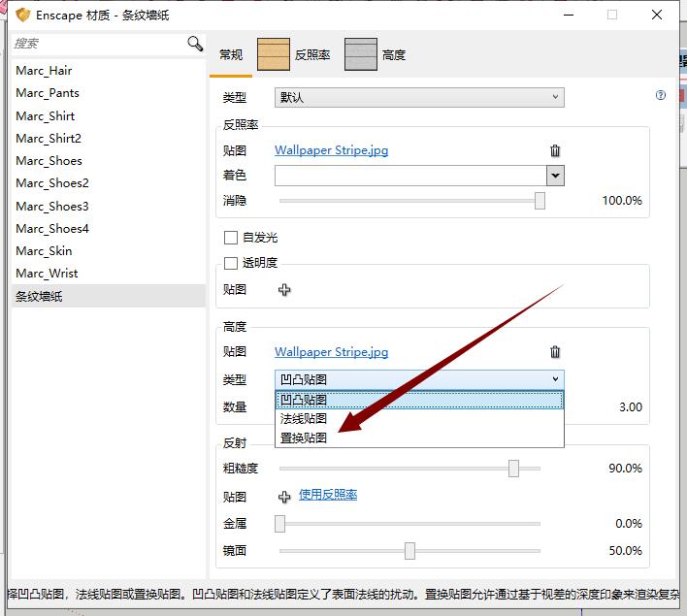Screen dimensions: 687x616
Task: Click the 50.0% 镜面 value
Action: [x=625, y=551]
